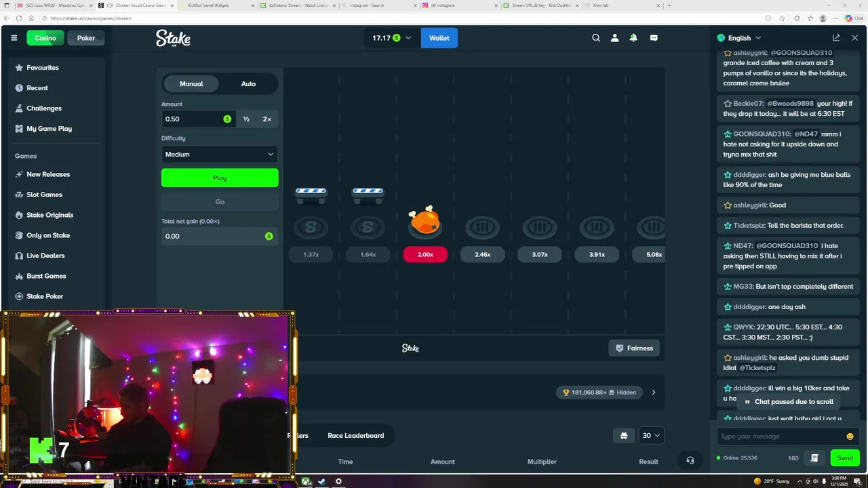The height and width of the screenshot is (488, 868).
Task: Select the Auto betting tab
Action: tap(248, 84)
